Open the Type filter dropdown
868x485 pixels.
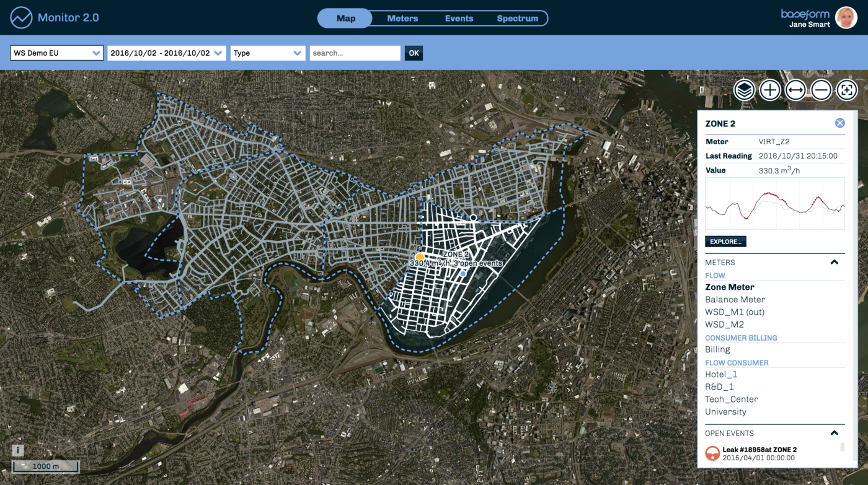point(268,53)
